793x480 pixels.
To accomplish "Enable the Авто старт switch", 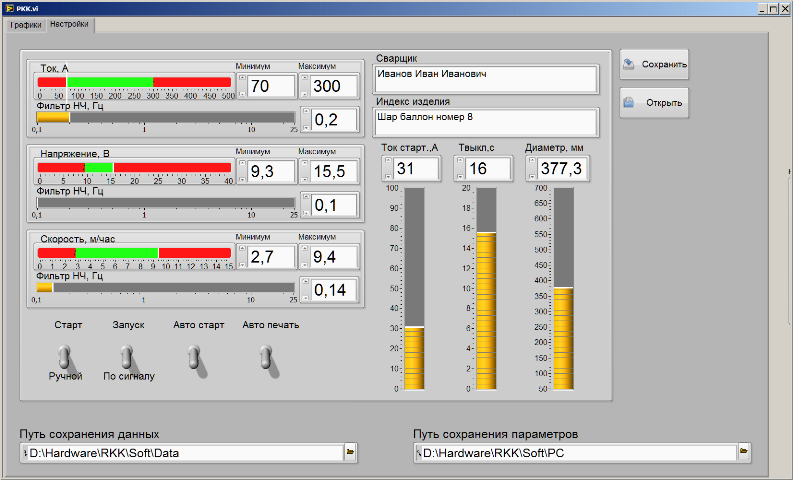I will [x=195, y=357].
